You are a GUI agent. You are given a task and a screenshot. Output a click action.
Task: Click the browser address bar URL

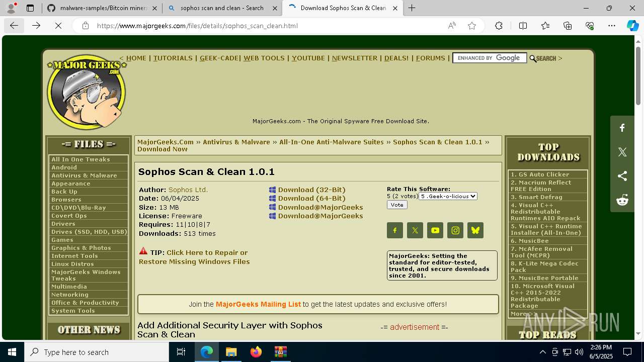tap(197, 26)
